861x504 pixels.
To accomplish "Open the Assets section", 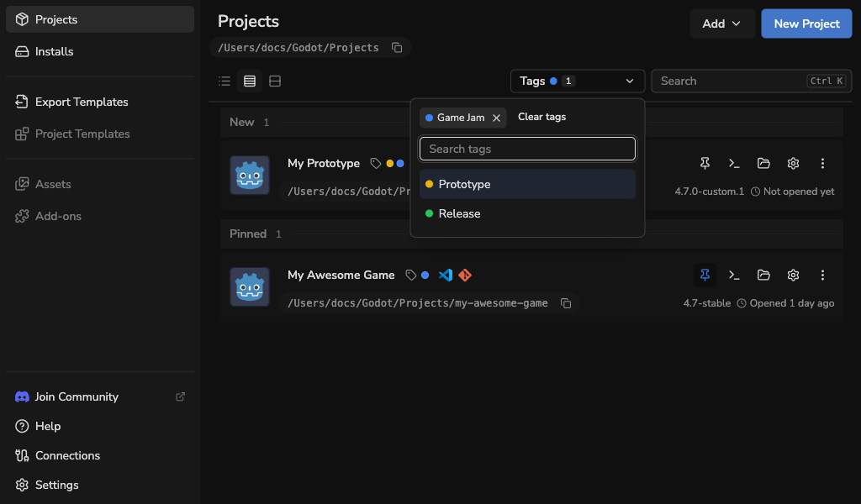I will tap(99, 184).
